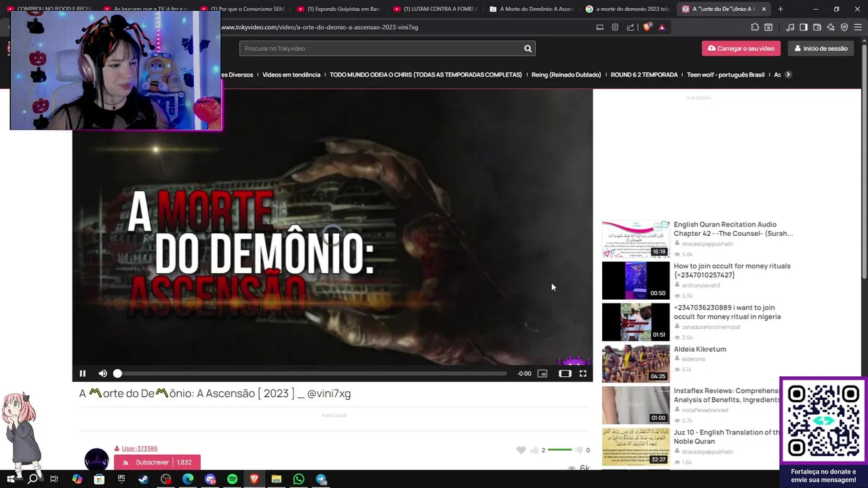Mute the video volume speaker icon
Viewport: 868px width, 488px height.
click(103, 373)
